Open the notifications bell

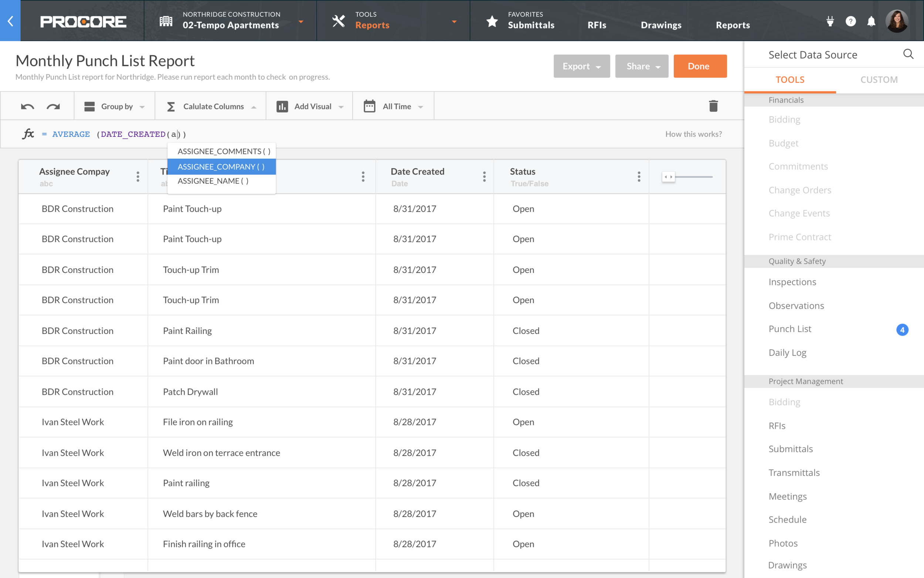click(x=871, y=21)
